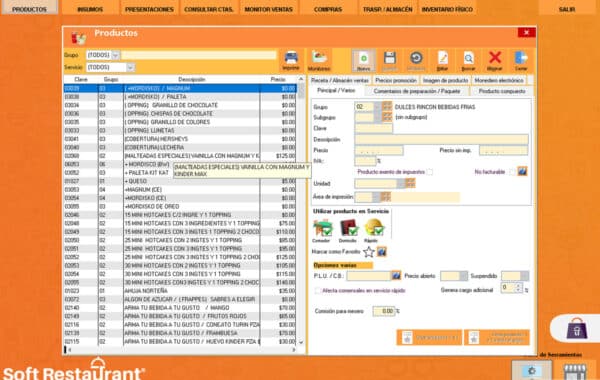Open the COMPRAS top menu

pos(328,9)
